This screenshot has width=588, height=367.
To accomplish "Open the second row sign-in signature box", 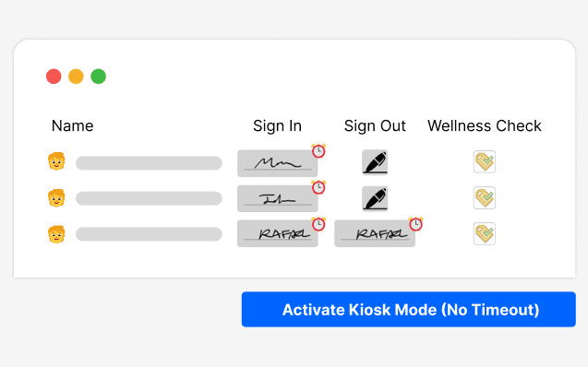I will (x=278, y=198).
